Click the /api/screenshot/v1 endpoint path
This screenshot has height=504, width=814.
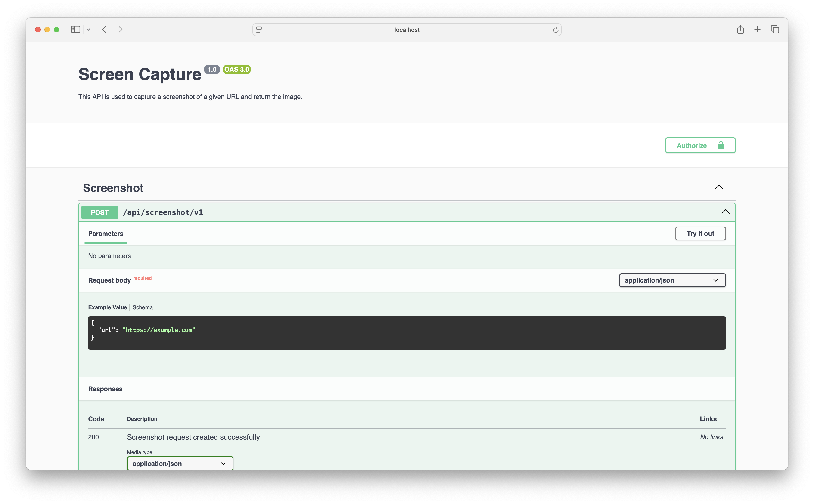pos(163,212)
